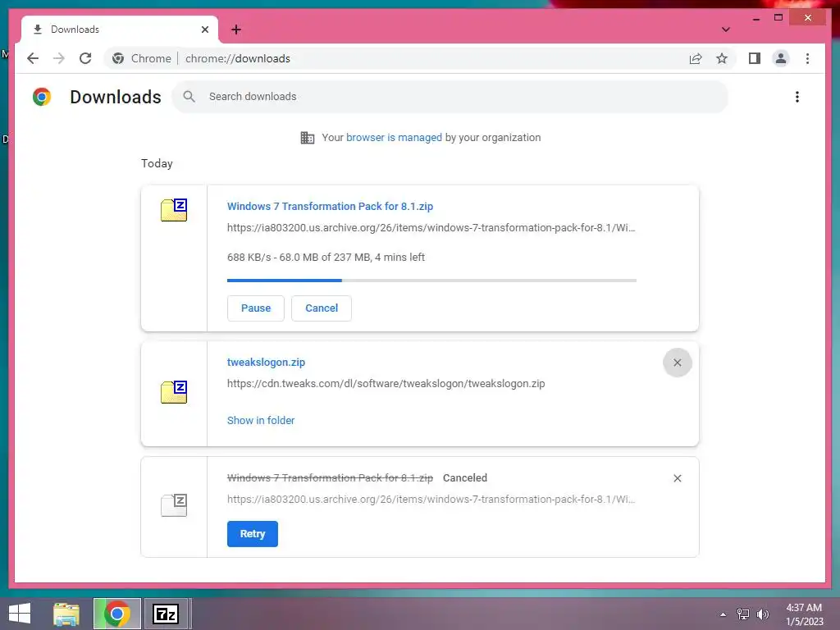
Task: Remove tweakslogon.zip from the list
Action: 677,363
